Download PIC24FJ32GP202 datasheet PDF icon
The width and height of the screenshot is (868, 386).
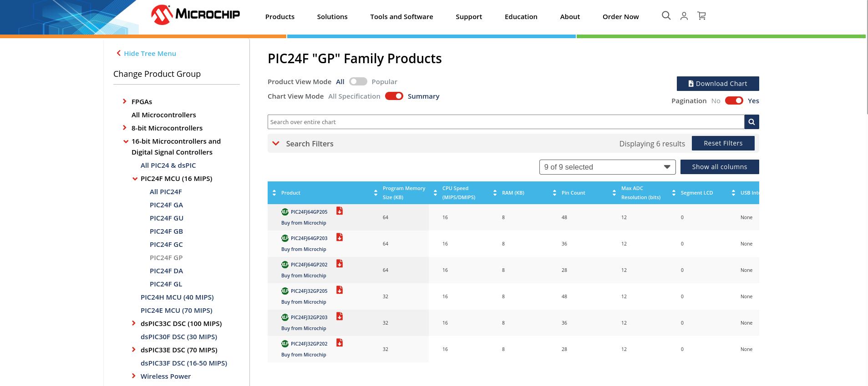pyautogui.click(x=340, y=343)
